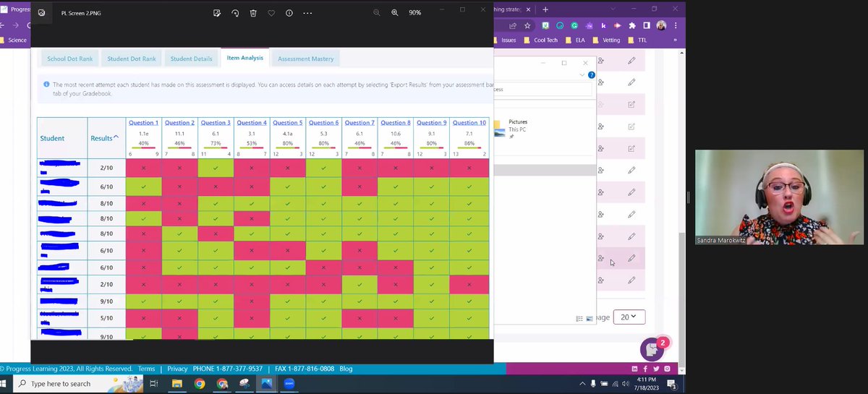Expand Chrome bookmarks overflow chevron

coord(675,40)
